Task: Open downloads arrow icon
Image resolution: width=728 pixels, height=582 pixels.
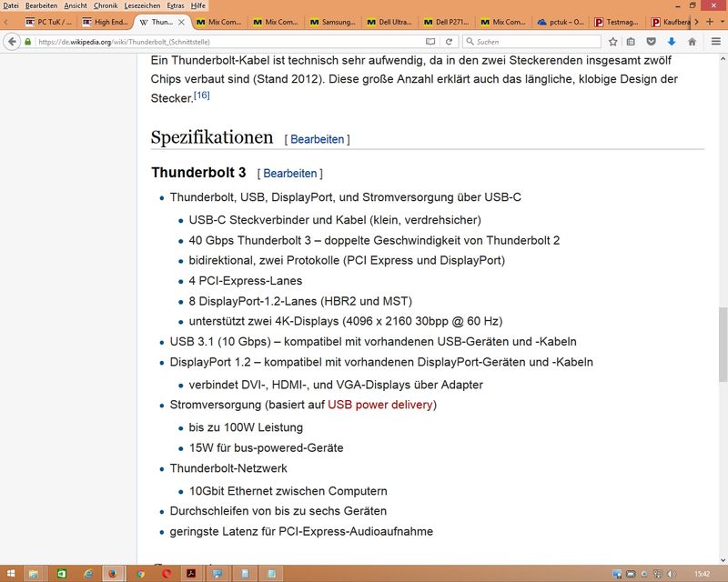Action: click(672, 42)
